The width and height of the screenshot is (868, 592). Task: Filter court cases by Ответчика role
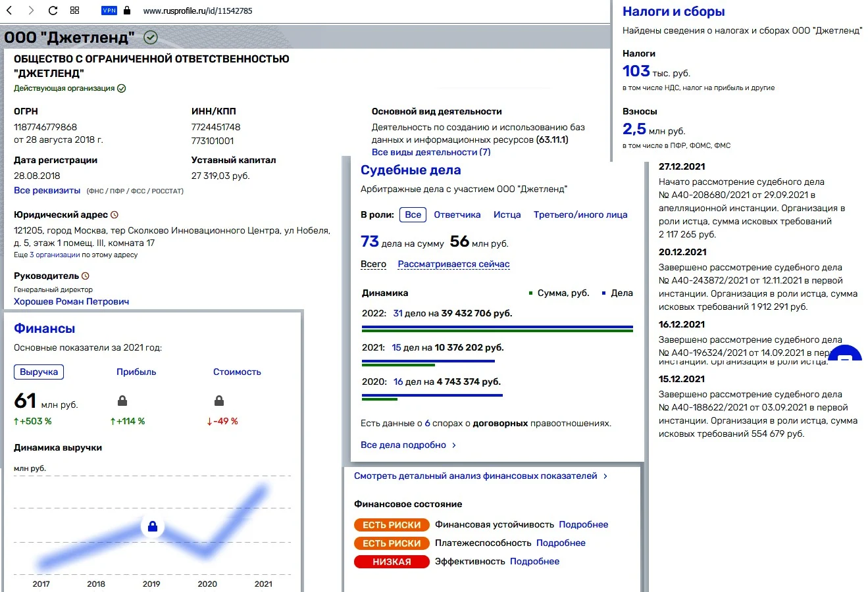click(457, 215)
